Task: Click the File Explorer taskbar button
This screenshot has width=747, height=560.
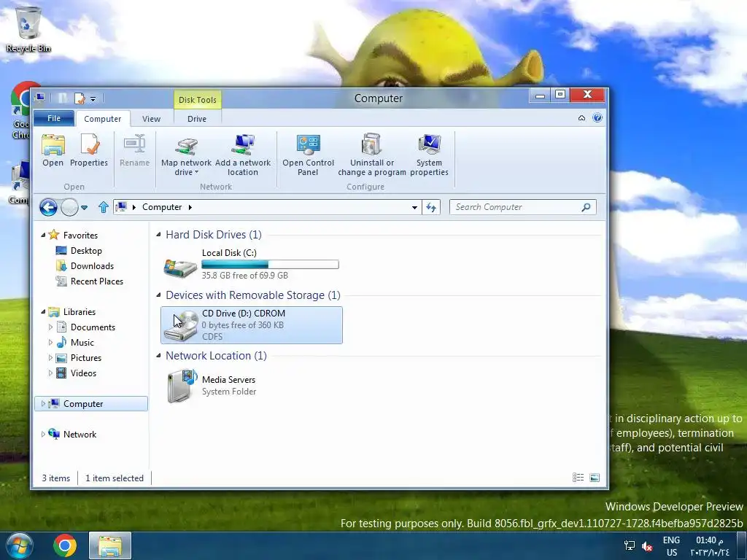Action: point(110,545)
